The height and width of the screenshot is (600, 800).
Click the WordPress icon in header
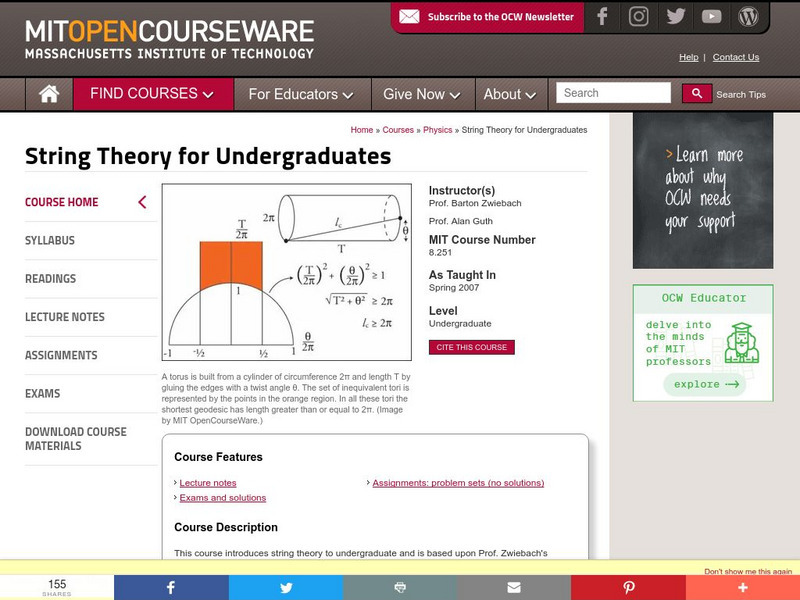748,17
